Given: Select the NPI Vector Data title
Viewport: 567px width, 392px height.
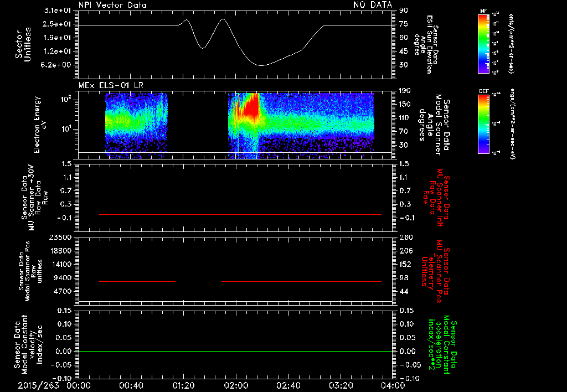Looking at the screenshot, I should (x=112, y=5).
